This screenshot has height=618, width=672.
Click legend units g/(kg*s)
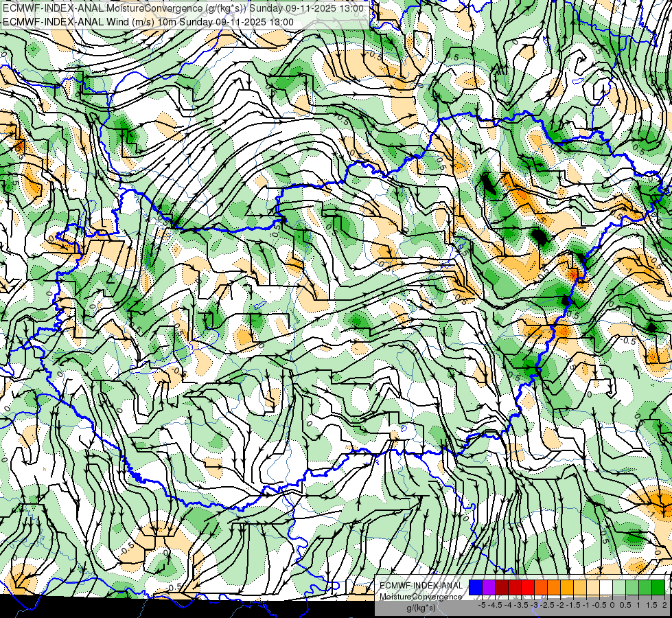pos(421,608)
